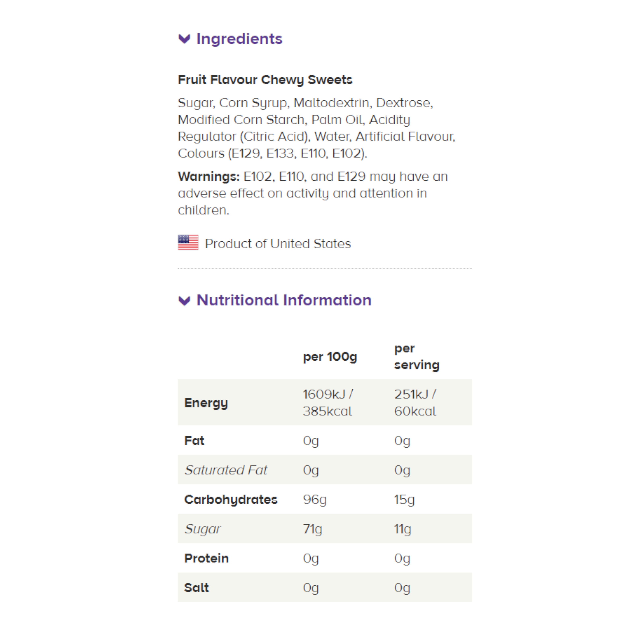Click the Energy row label
644x644 pixels.
[206, 403]
